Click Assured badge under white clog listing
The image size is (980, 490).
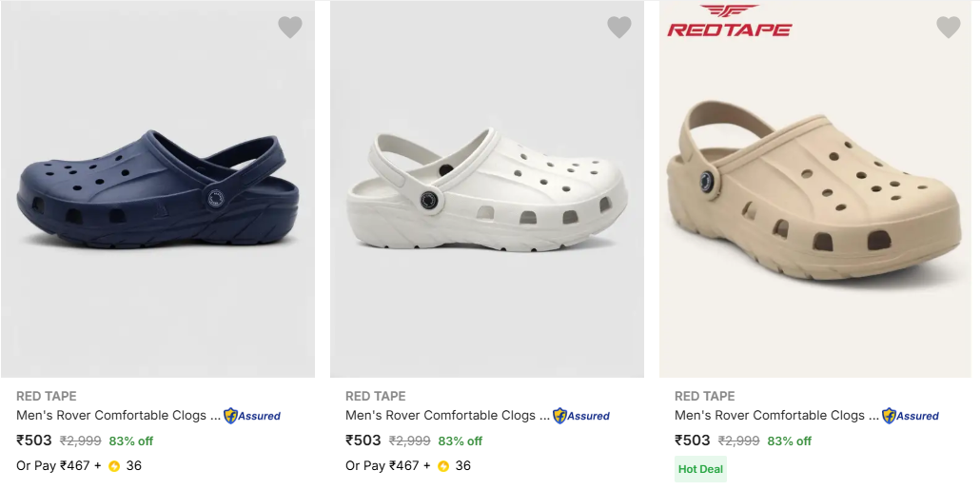[x=581, y=416]
